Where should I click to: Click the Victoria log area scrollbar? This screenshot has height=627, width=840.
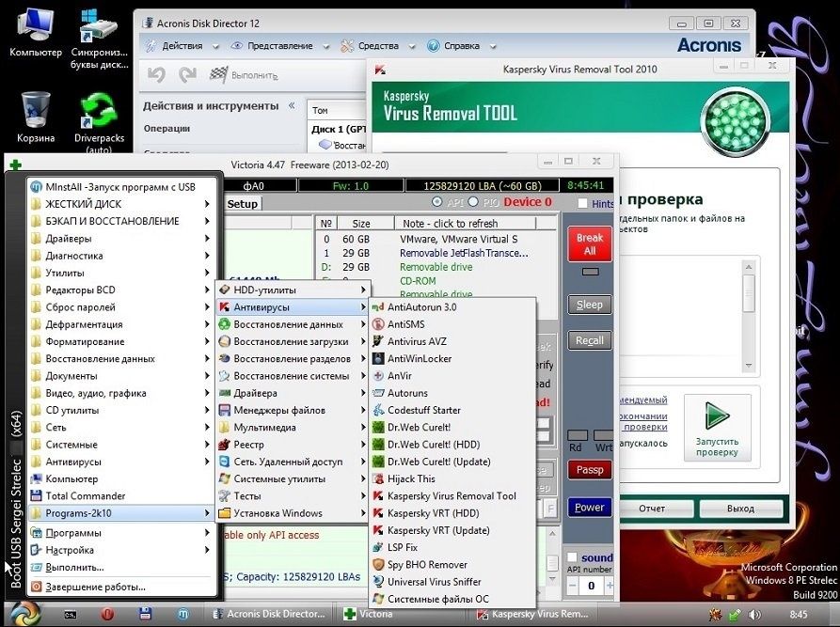(x=552, y=556)
